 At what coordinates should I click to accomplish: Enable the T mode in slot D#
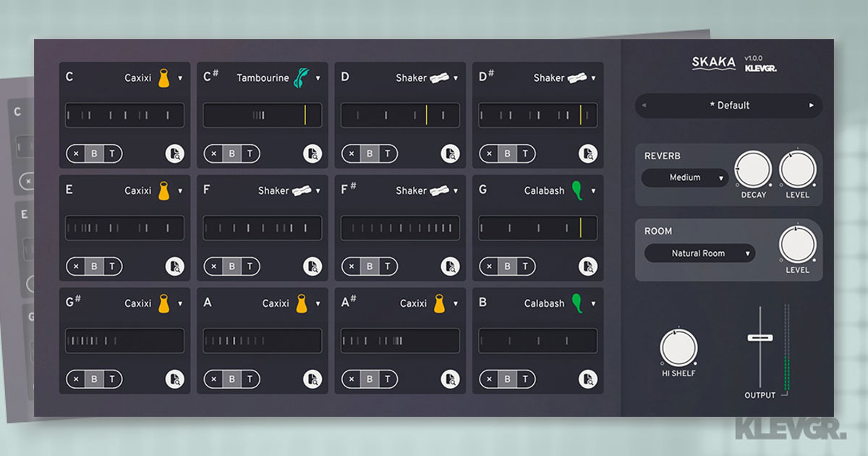[525, 153]
